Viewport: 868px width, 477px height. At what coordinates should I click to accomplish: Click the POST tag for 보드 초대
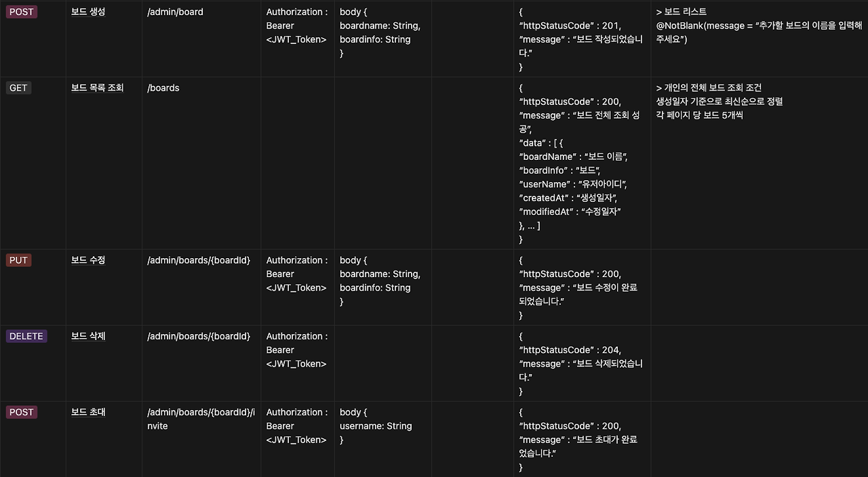pos(21,412)
